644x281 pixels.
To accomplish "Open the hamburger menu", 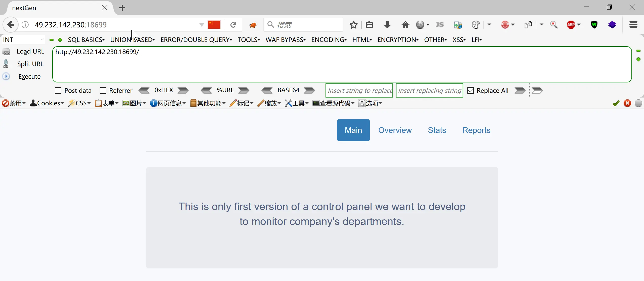I will pyautogui.click(x=633, y=25).
